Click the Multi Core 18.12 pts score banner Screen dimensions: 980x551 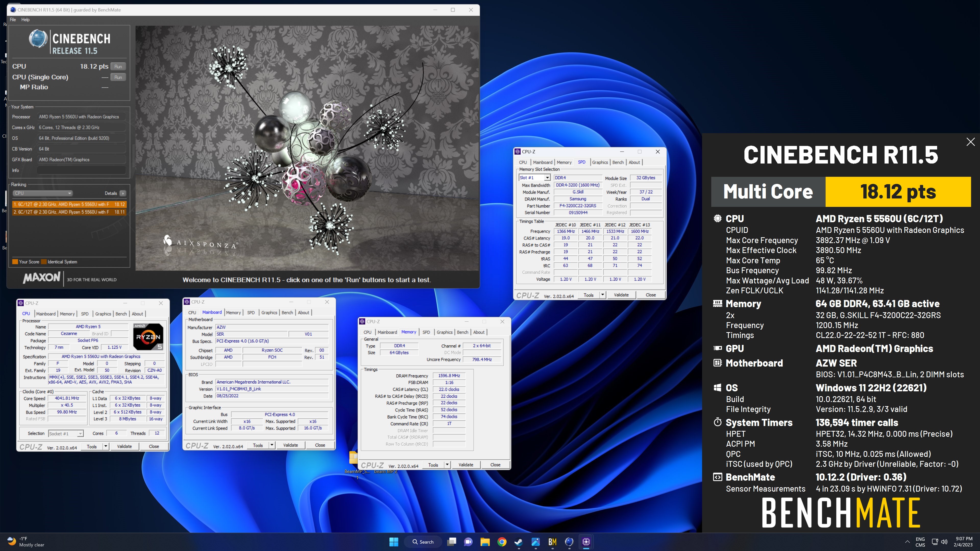[841, 192]
